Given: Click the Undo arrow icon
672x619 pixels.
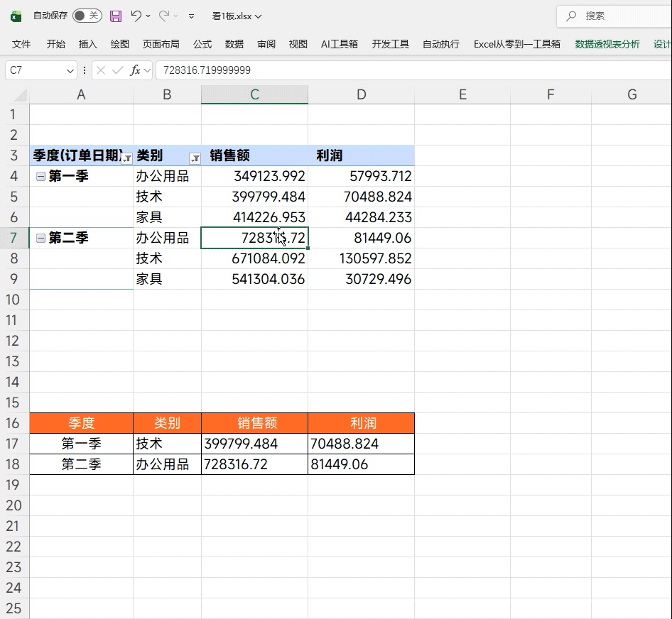Looking at the screenshot, I should 136,16.
